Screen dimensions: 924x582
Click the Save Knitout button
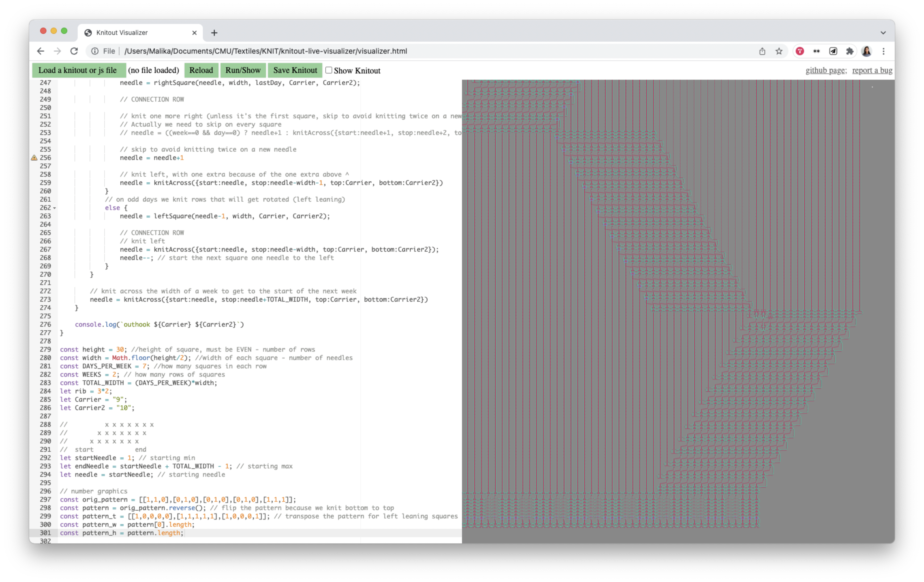(x=295, y=70)
